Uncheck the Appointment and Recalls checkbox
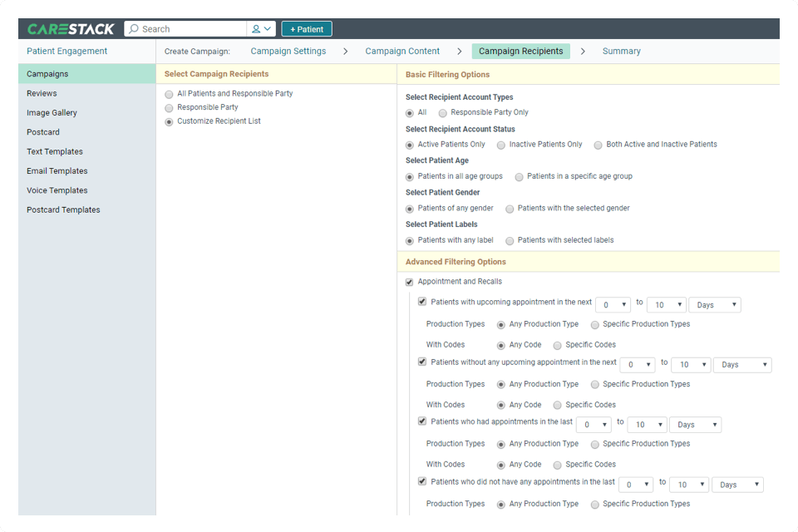798x532 pixels. pos(409,282)
